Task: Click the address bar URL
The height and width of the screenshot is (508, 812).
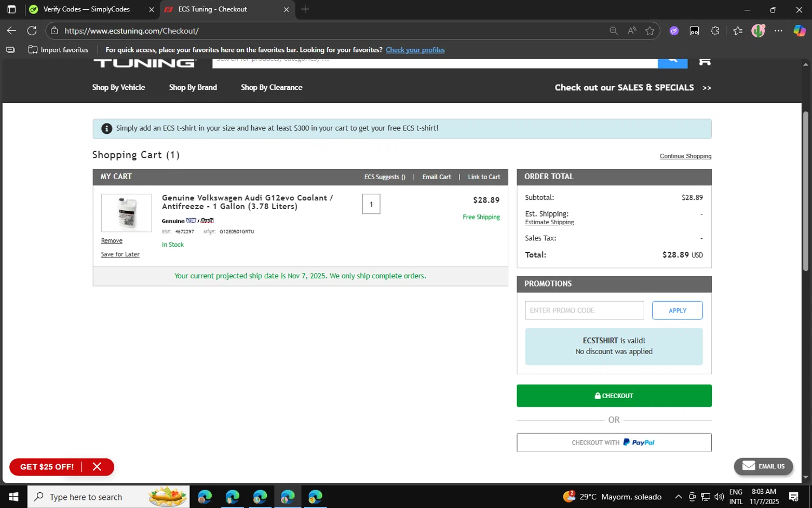Action: pyautogui.click(x=132, y=31)
